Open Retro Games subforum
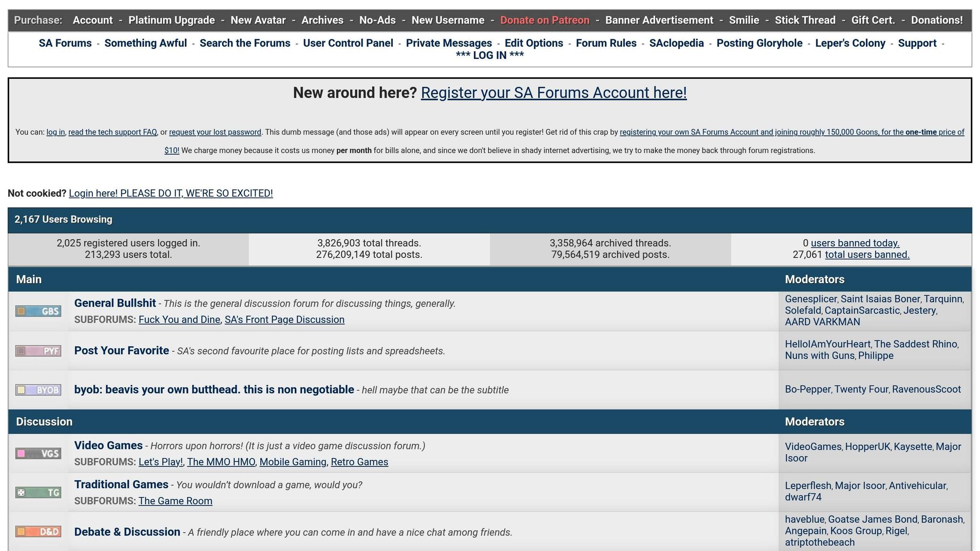Viewport: 980px width, 551px height. coord(359,462)
